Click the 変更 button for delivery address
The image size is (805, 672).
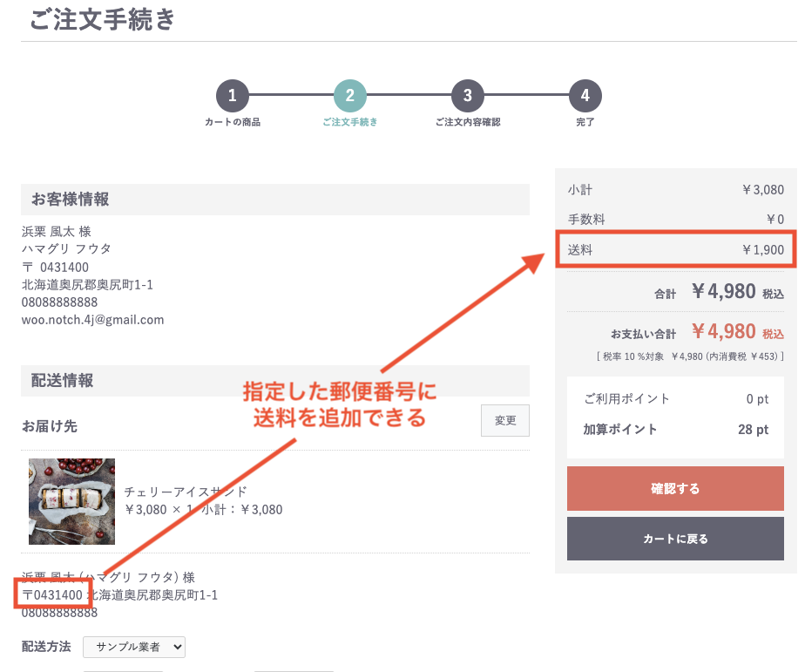pyautogui.click(x=504, y=420)
